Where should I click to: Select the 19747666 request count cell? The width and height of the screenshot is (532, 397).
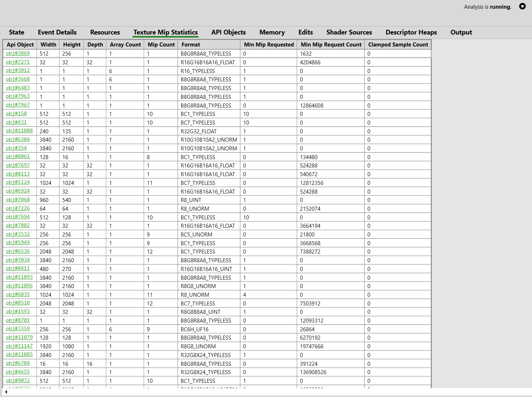pyautogui.click(x=331, y=347)
